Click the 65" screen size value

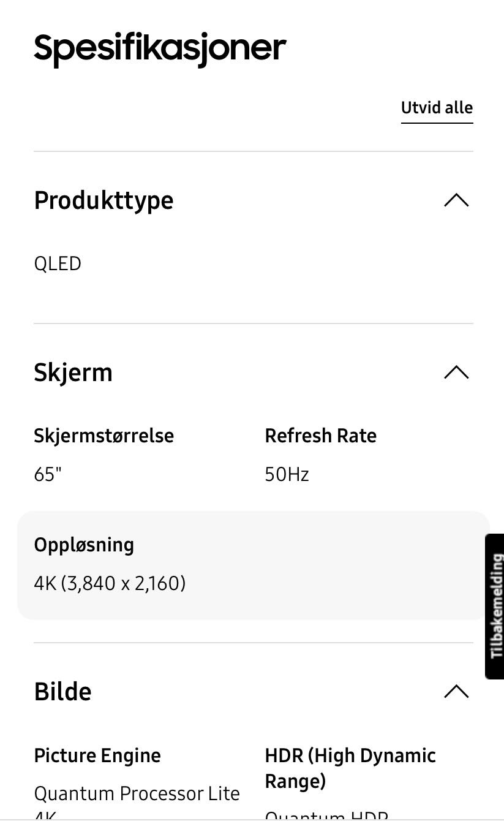[x=48, y=474]
